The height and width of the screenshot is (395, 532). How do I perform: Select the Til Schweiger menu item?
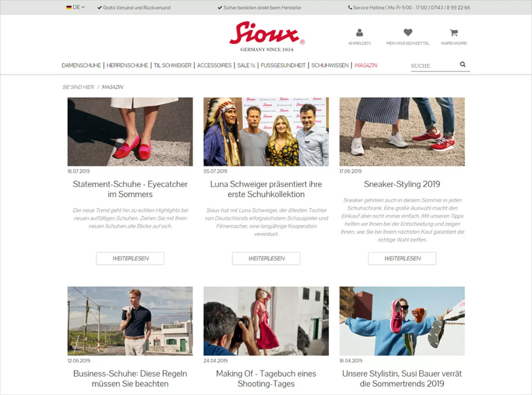pos(172,65)
